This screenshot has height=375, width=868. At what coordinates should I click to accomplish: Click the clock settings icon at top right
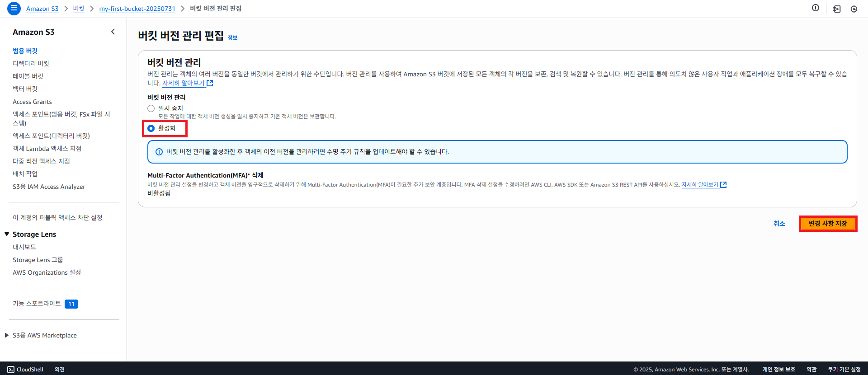(x=854, y=9)
